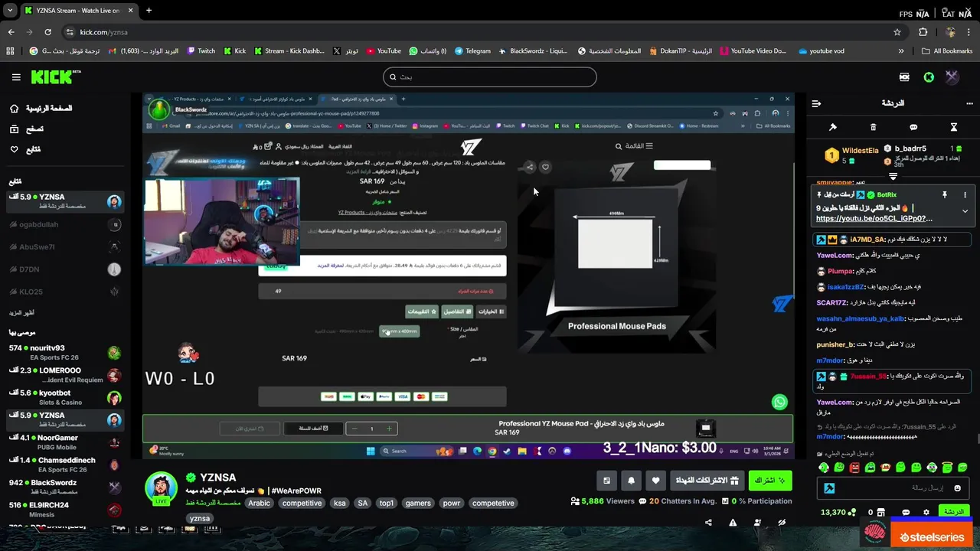The height and width of the screenshot is (551, 980).
Task: Click the clip icon next to the bell
Action: [606, 481]
